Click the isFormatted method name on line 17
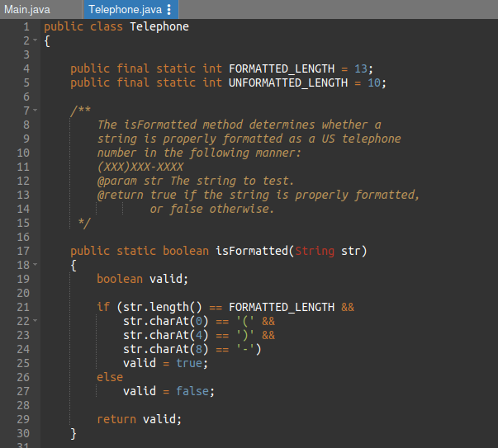498x448 pixels. [x=252, y=251]
